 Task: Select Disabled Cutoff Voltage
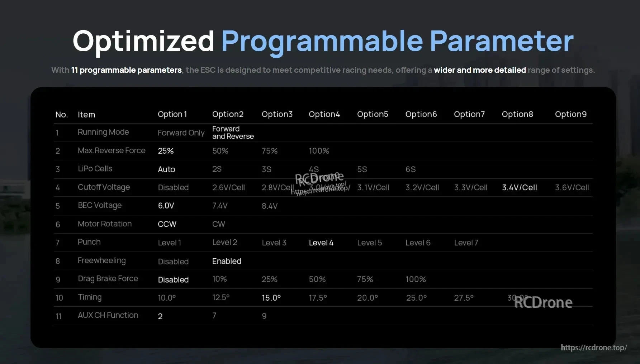click(173, 187)
